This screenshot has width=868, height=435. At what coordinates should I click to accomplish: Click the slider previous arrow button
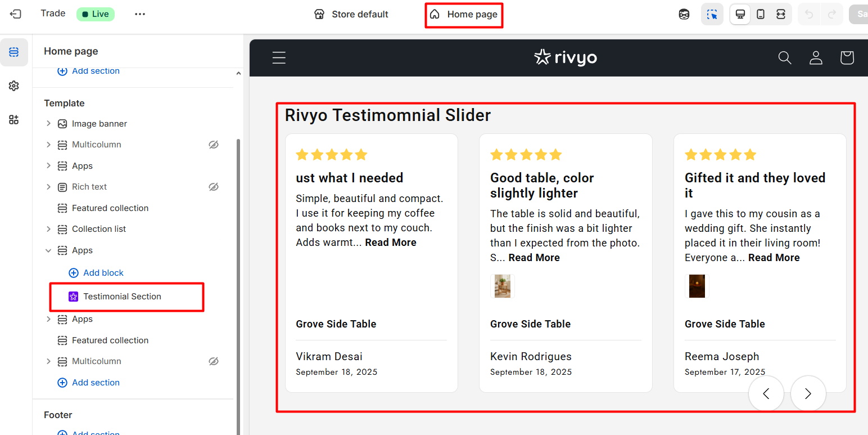point(766,394)
